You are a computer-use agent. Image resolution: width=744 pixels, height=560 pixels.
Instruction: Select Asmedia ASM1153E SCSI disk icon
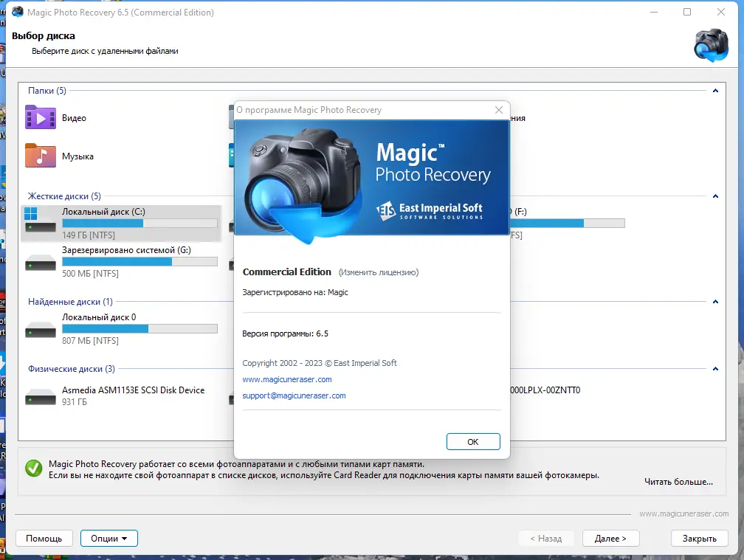[41, 396]
